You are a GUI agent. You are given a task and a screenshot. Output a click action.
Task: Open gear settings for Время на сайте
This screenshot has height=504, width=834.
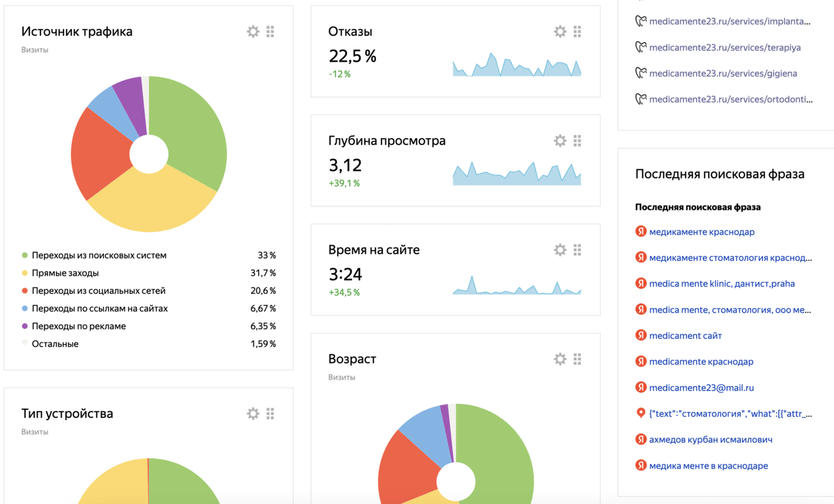[x=560, y=250]
